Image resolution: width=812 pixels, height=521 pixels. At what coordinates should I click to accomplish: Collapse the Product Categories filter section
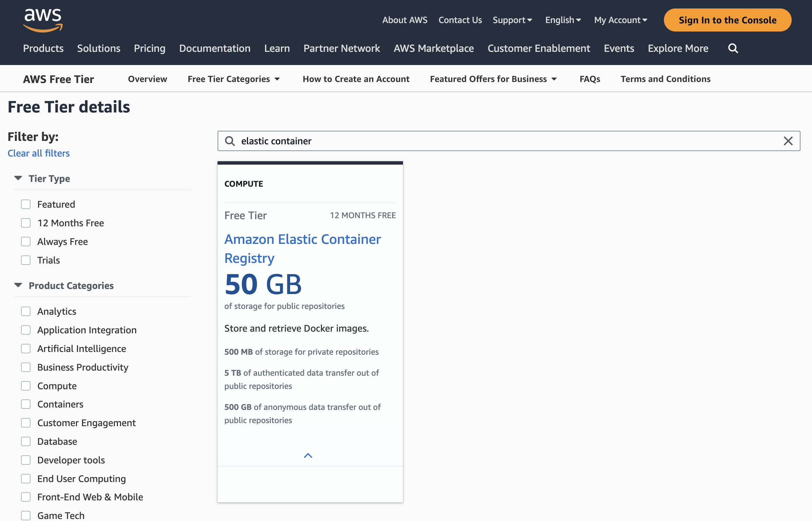click(x=18, y=285)
